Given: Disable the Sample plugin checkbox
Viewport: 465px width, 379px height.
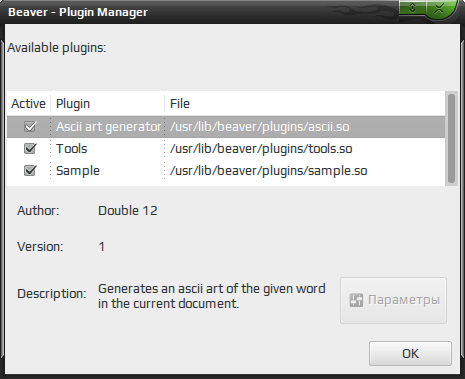Looking at the screenshot, I should [x=30, y=171].
